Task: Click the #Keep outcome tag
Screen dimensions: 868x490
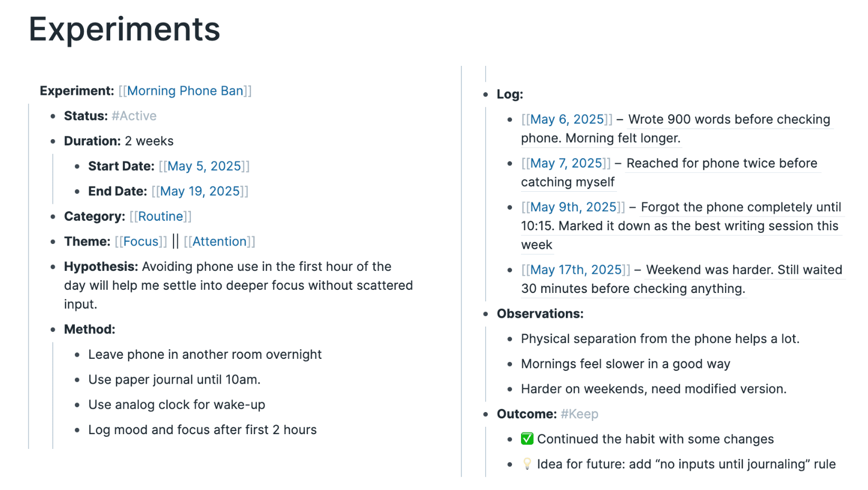Action: click(x=579, y=414)
